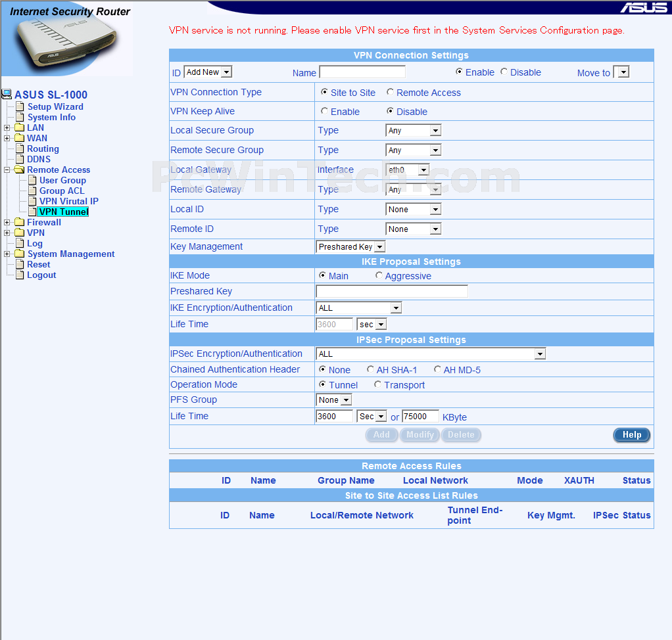The height and width of the screenshot is (640, 672).
Task: Click the ASUS SL-1000 computer icon
Action: point(7,94)
